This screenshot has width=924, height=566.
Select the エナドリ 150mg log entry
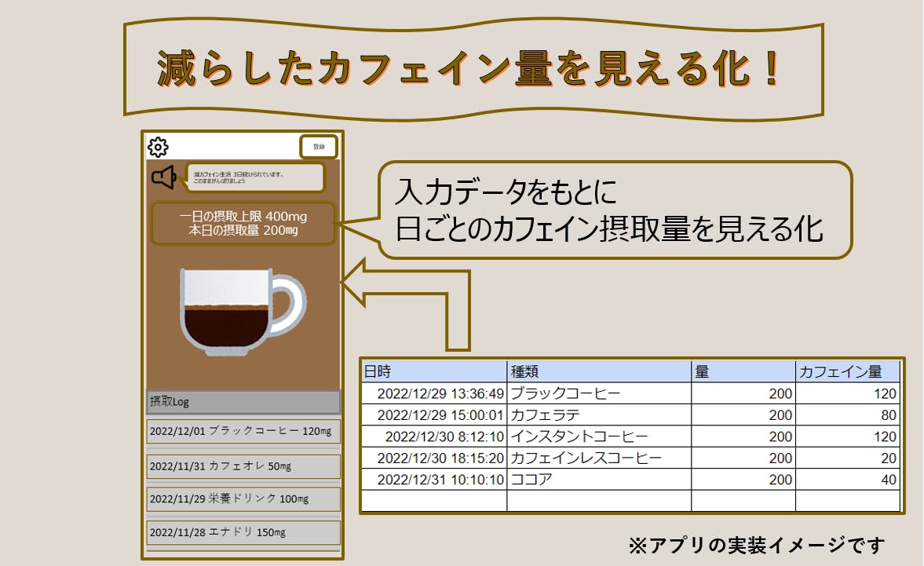pos(243,532)
